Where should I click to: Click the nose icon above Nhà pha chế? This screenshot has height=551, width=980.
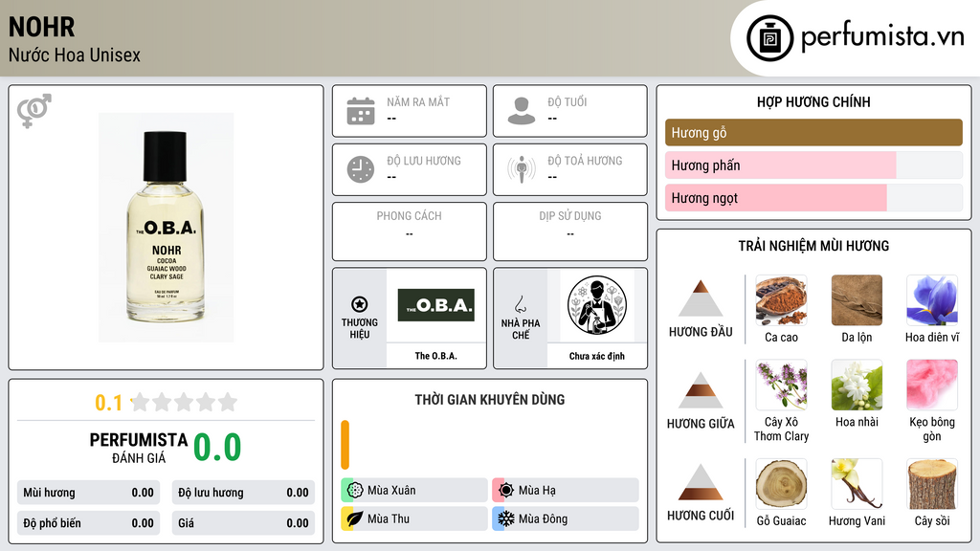coord(520,304)
